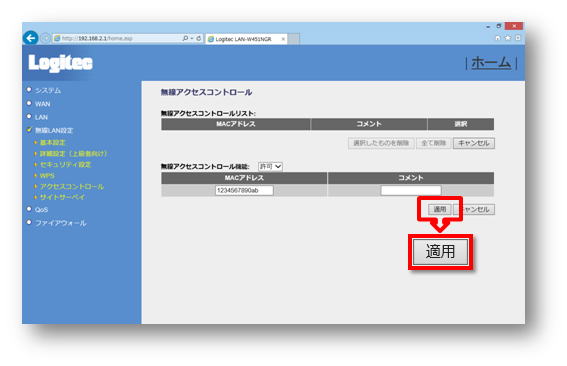The image size is (567, 366).
Task: Open アクセスコントロール submenu item
Action: tap(72, 187)
